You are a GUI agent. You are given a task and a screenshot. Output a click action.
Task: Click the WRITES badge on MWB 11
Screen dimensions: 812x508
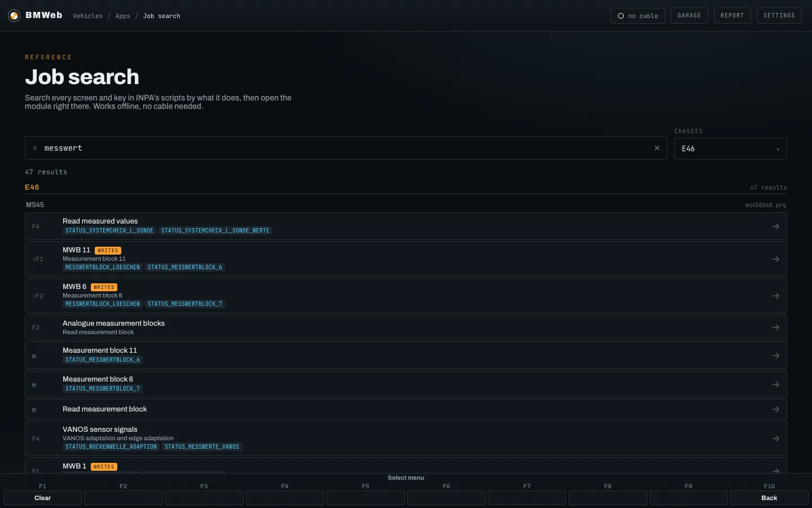(108, 251)
